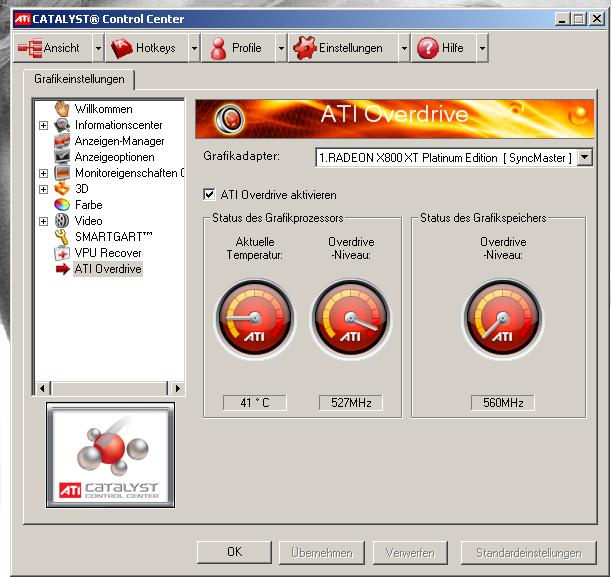This screenshot has width=611, height=577.
Task: Select ATI Overdrive in the tree
Action: pyautogui.click(x=108, y=269)
